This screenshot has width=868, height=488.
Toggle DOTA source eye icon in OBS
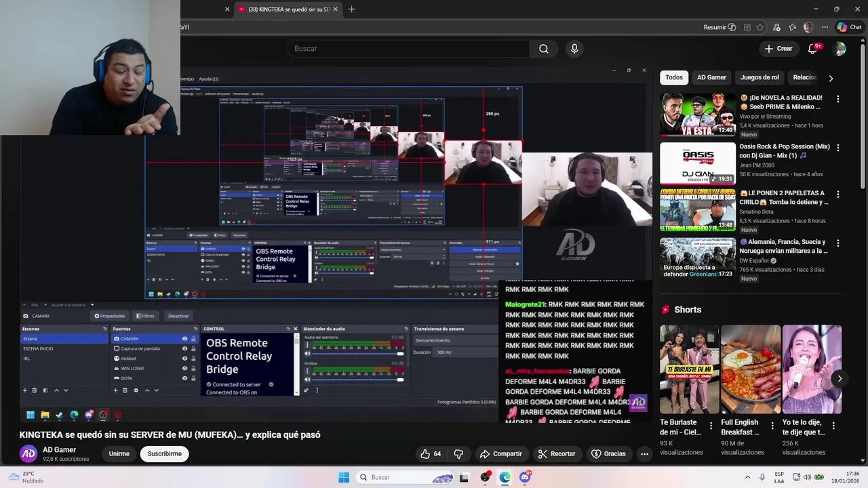point(184,378)
